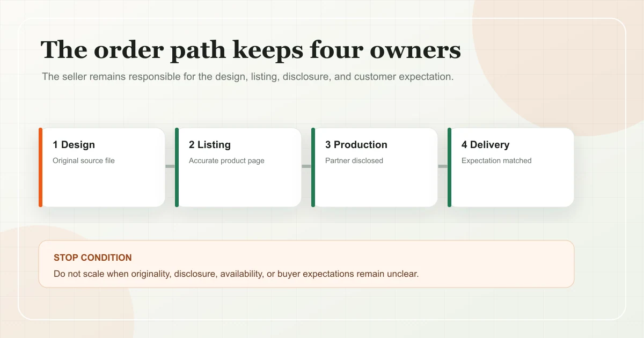Click the "Do not scale when originality" sentence
Viewport: 644px width, 338px height.
point(236,274)
